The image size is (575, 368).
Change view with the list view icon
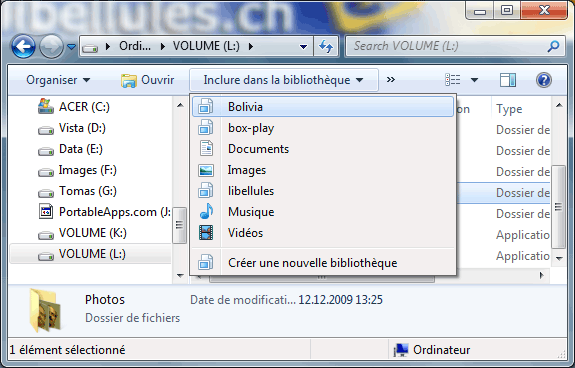[x=453, y=80]
